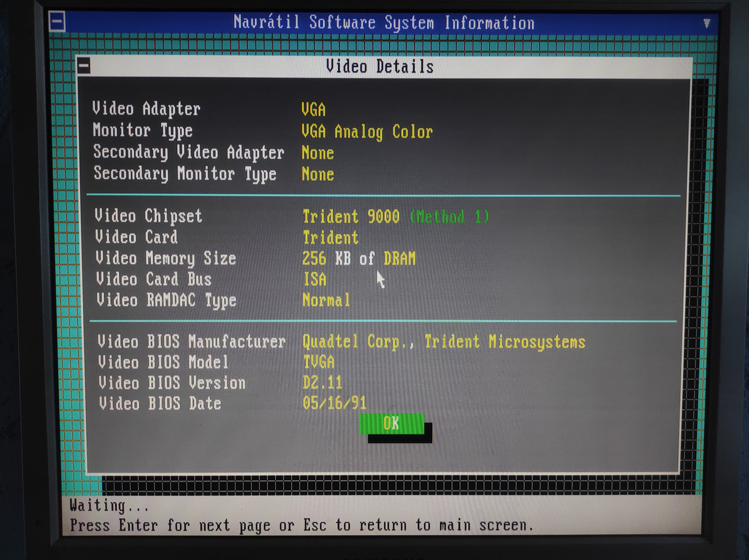Close the Video Details dialog box
749x560 pixels.
coord(84,66)
